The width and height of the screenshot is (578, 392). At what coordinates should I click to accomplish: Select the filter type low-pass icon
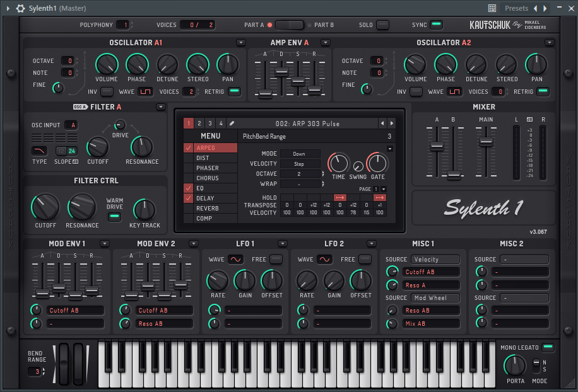tap(40, 151)
